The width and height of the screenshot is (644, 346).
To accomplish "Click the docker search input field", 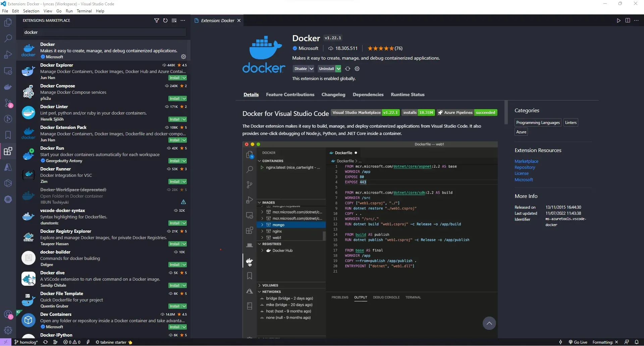I will [105, 32].
